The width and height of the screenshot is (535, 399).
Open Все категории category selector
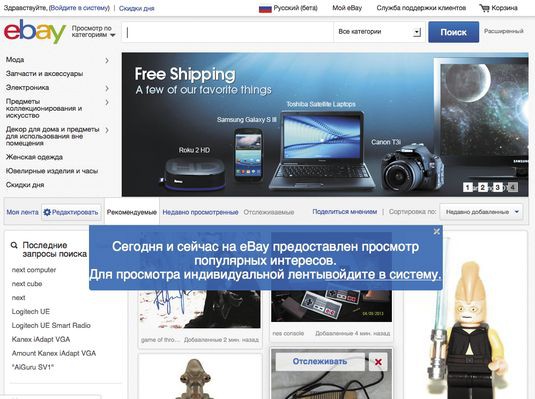pos(379,32)
